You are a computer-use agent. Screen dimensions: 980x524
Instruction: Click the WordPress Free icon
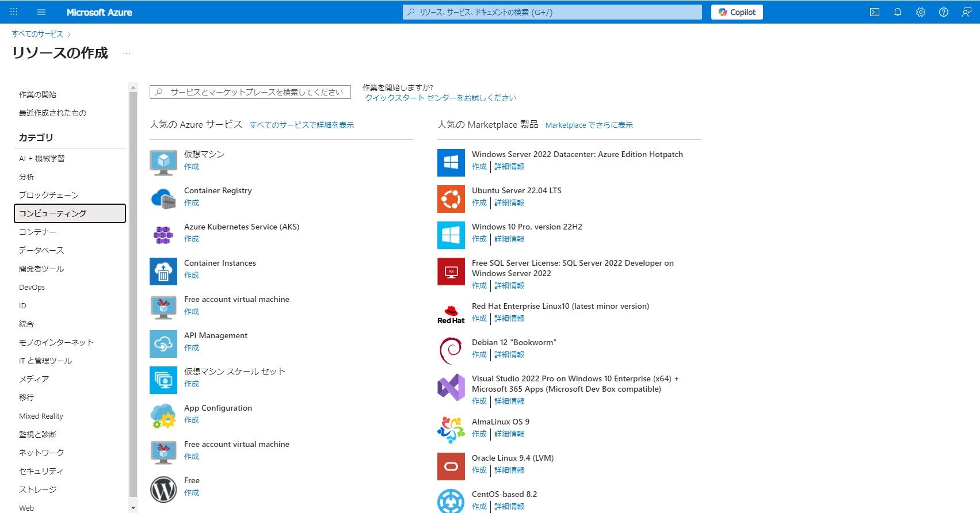[x=163, y=489]
